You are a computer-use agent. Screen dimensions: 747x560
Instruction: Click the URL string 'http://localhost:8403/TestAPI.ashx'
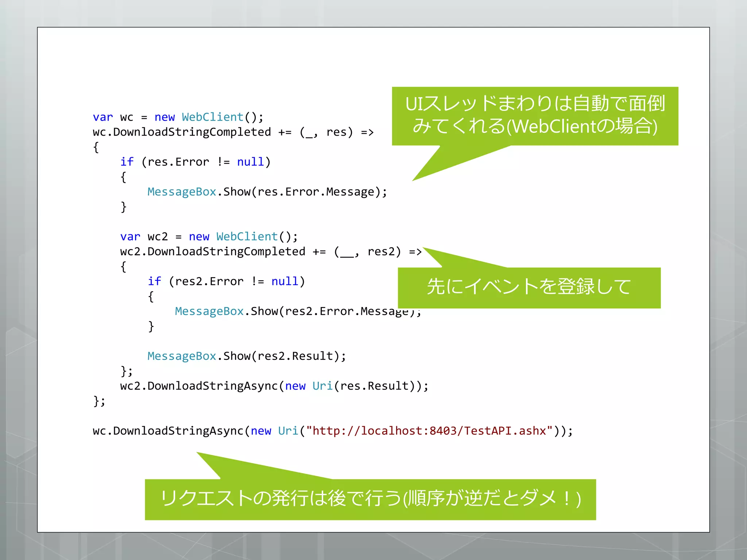click(429, 431)
